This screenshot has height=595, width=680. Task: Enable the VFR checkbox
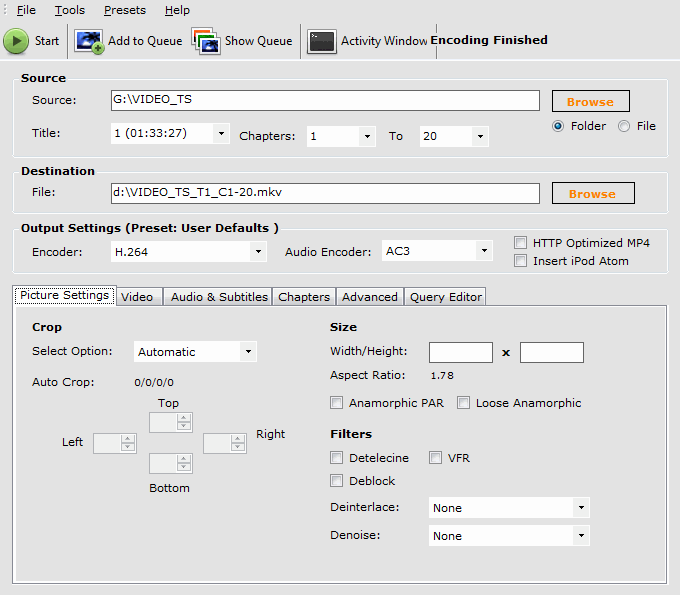pos(435,458)
